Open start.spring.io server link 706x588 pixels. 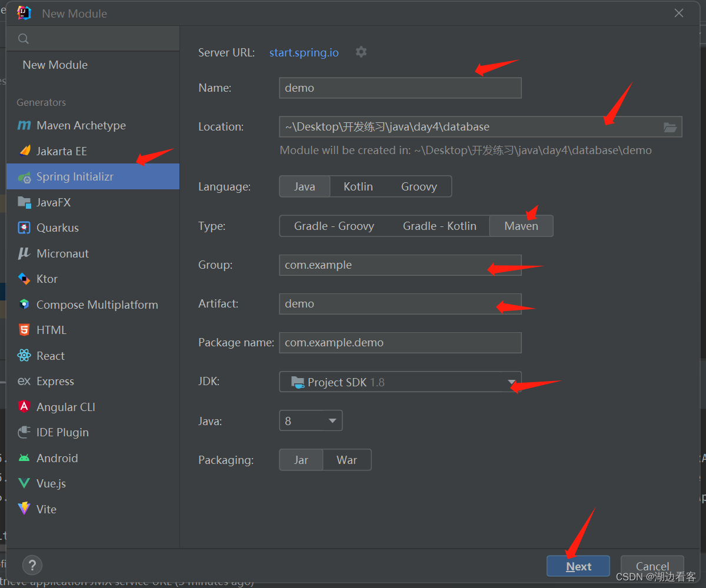coord(304,52)
